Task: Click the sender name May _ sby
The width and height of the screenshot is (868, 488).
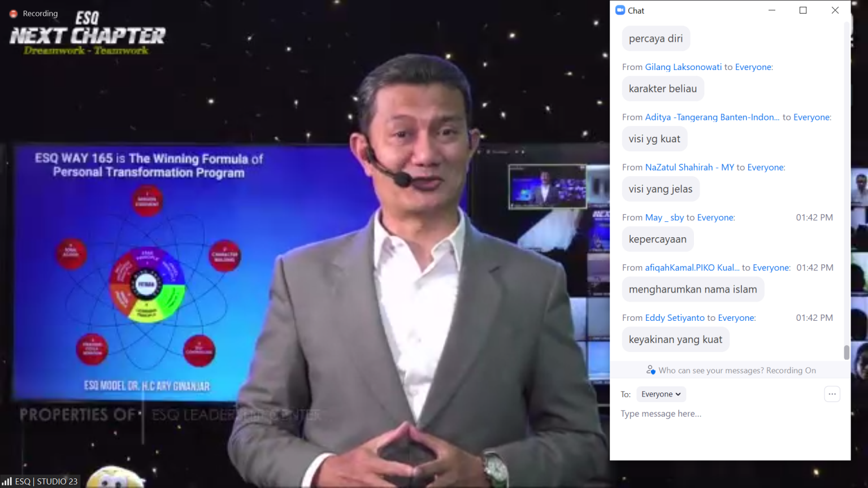Action: click(665, 218)
